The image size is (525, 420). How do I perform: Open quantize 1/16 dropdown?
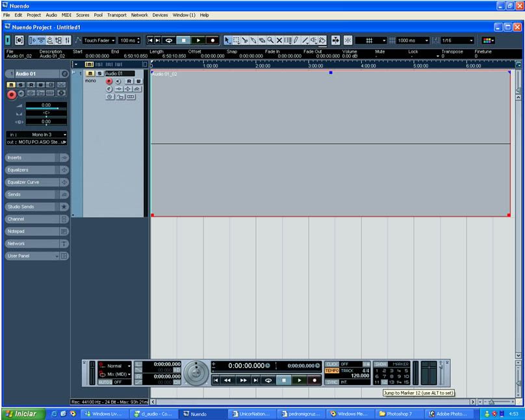pyautogui.click(x=457, y=40)
